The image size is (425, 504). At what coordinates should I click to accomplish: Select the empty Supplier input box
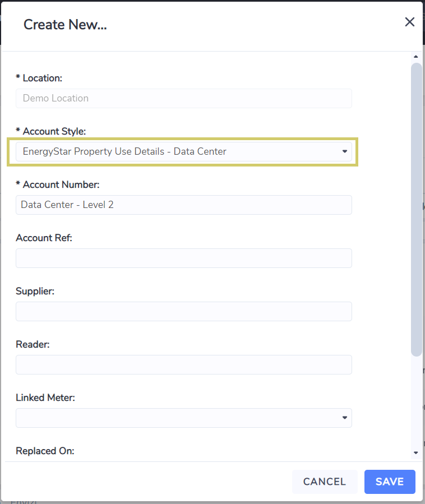point(183,312)
